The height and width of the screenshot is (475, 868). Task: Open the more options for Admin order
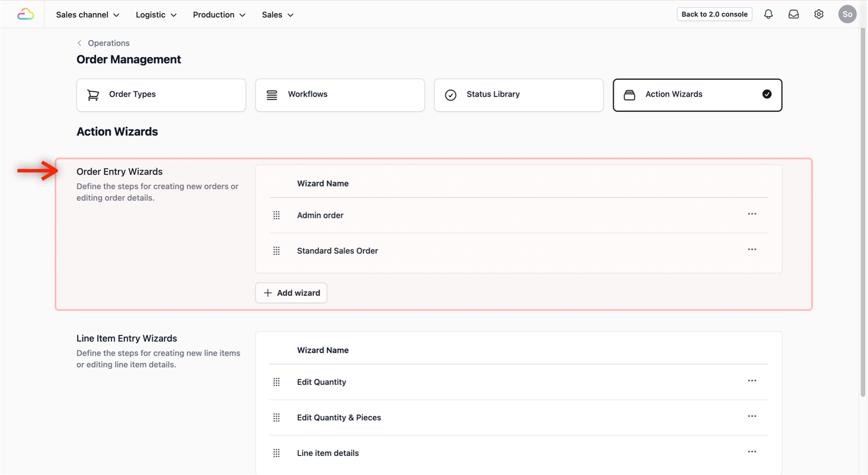tap(752, 214)
